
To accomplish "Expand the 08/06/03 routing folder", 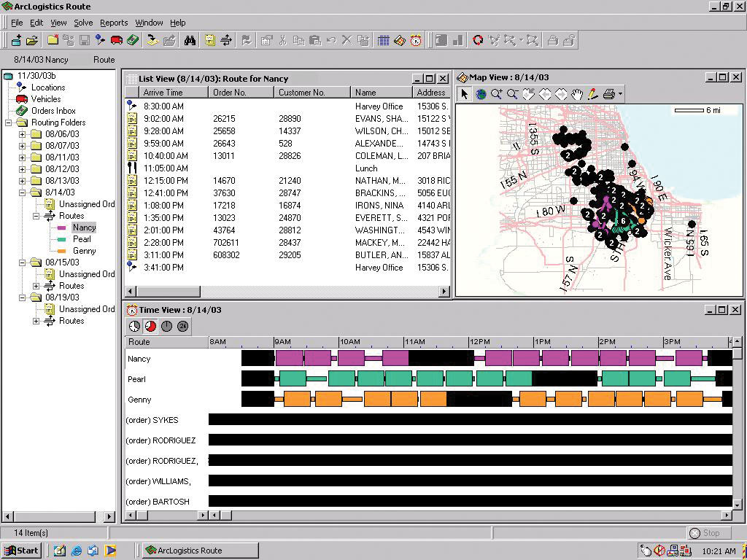I will click(22, 134).
